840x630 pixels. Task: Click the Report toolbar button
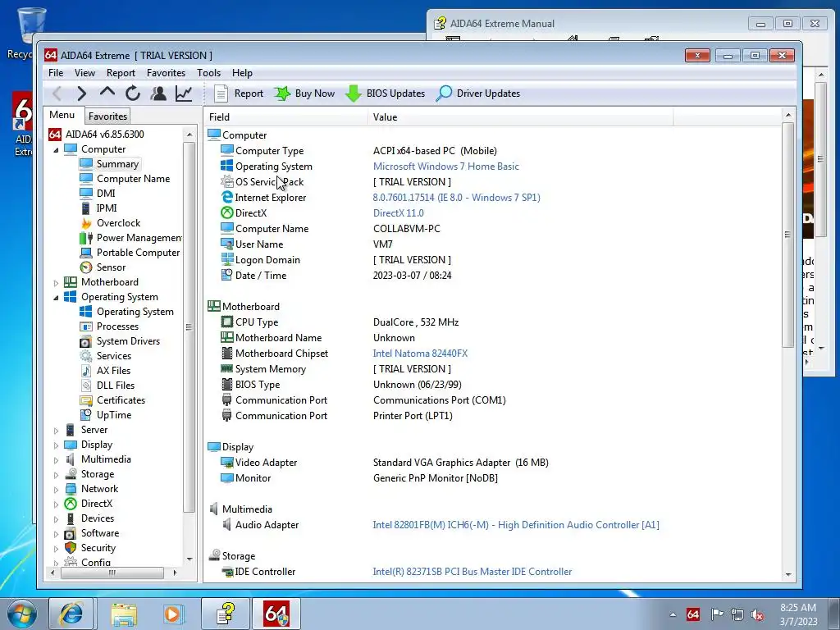click(239, 94)
